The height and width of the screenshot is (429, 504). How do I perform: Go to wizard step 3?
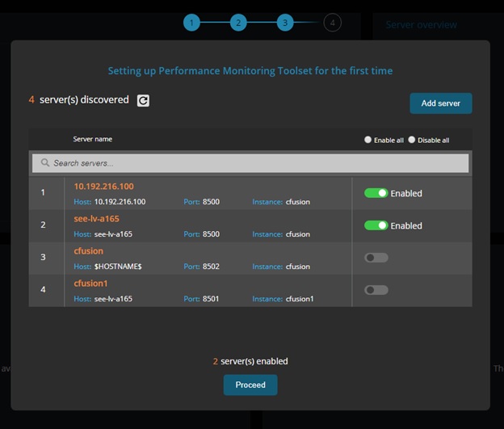point(285,23)
